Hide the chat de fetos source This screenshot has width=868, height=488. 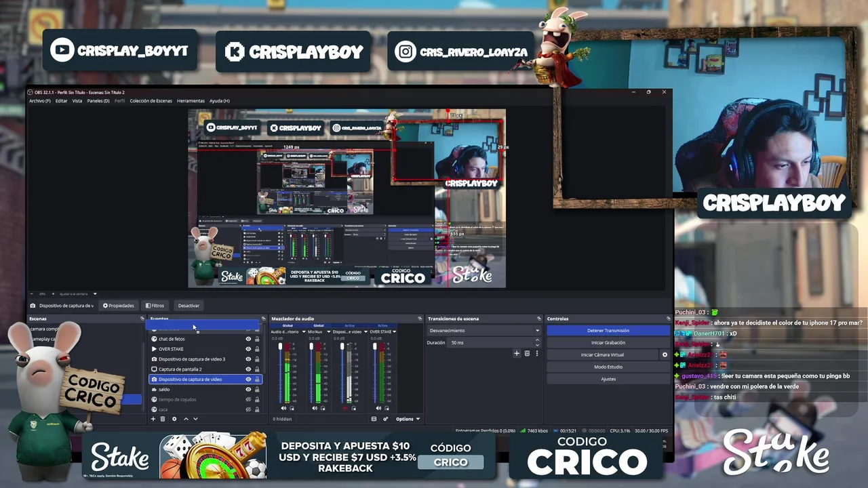[248, 339]
